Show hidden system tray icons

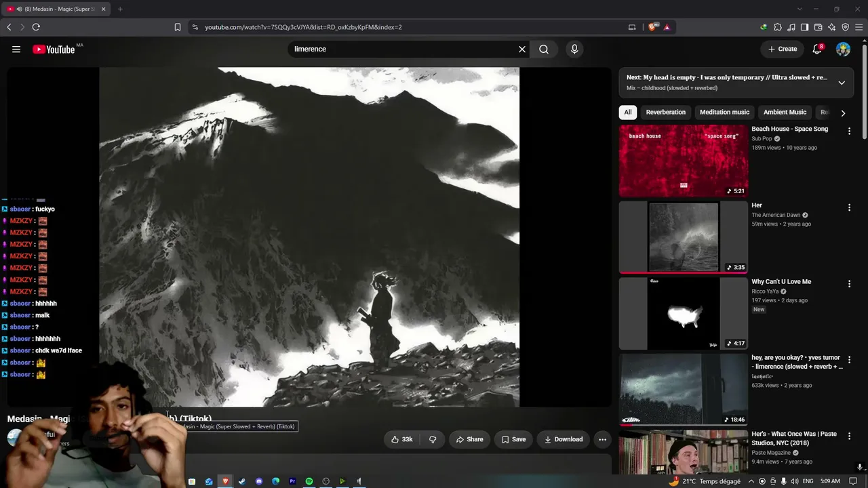[x=751, y=481]
